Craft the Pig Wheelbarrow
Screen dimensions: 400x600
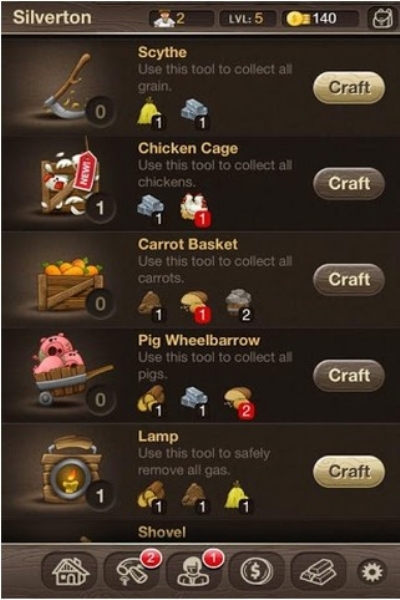point(349,375)
